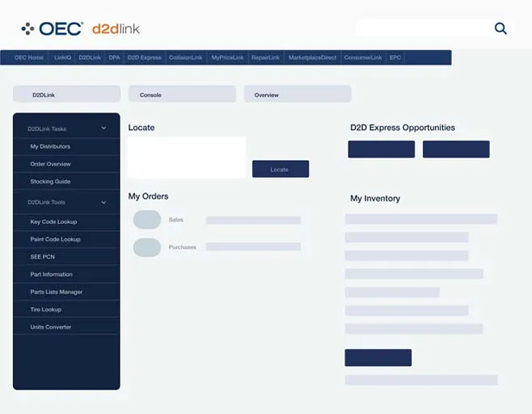Click the d2dlink logo text
The width and height of the screenshot is (532, 414).
click(x=116, y=29)
